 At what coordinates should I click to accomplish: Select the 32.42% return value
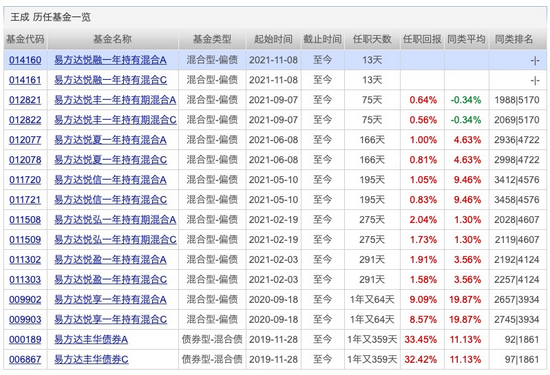tap(421, 360)
